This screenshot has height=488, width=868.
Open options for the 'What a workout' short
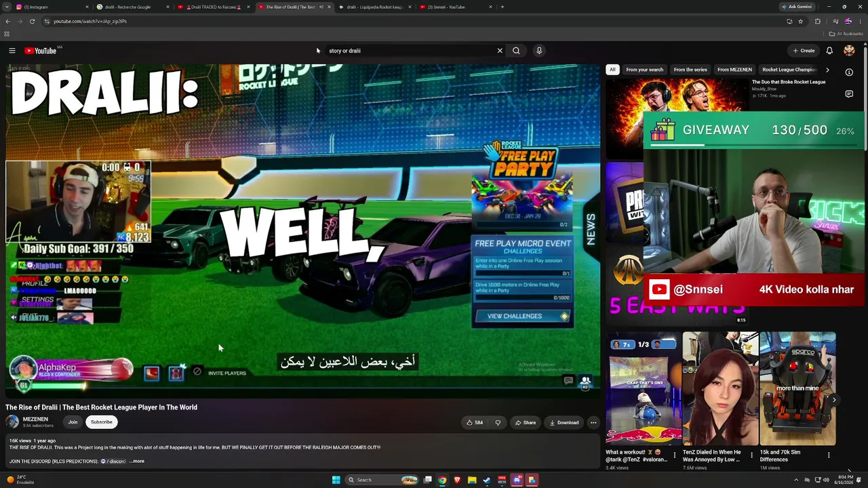pyautogui.click(x=674, y=455)
